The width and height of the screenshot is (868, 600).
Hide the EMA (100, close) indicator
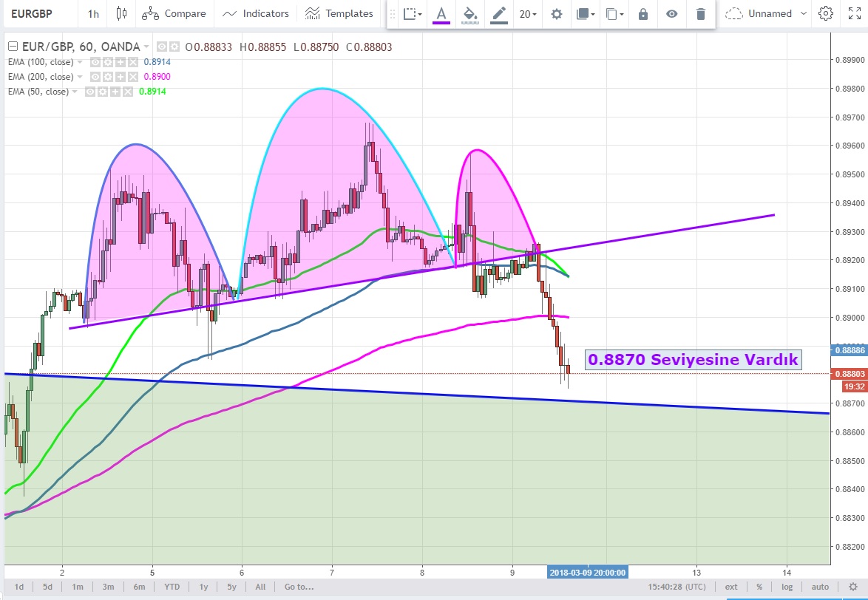click(x=96, y=62)
